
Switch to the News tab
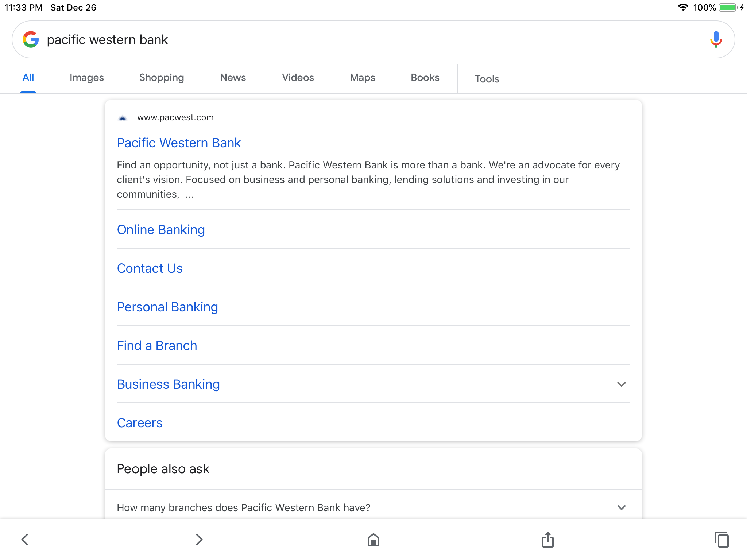pyautogui.click(x=233, y=78)
